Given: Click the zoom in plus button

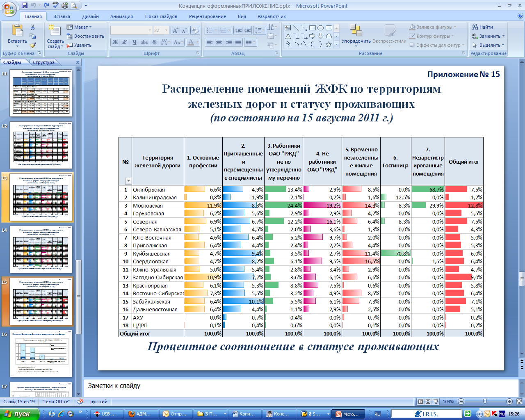Looking at the screenshot, I should [x=509, y=402].
